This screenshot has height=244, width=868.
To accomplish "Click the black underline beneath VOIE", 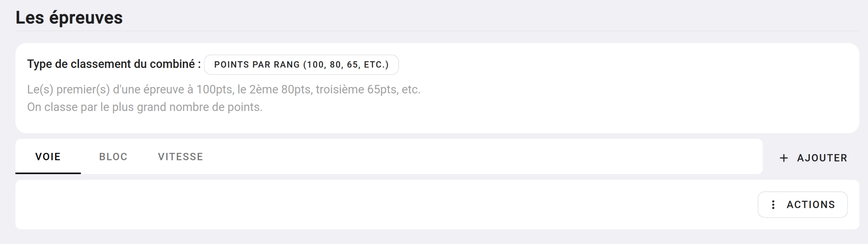I will [48, 173].
